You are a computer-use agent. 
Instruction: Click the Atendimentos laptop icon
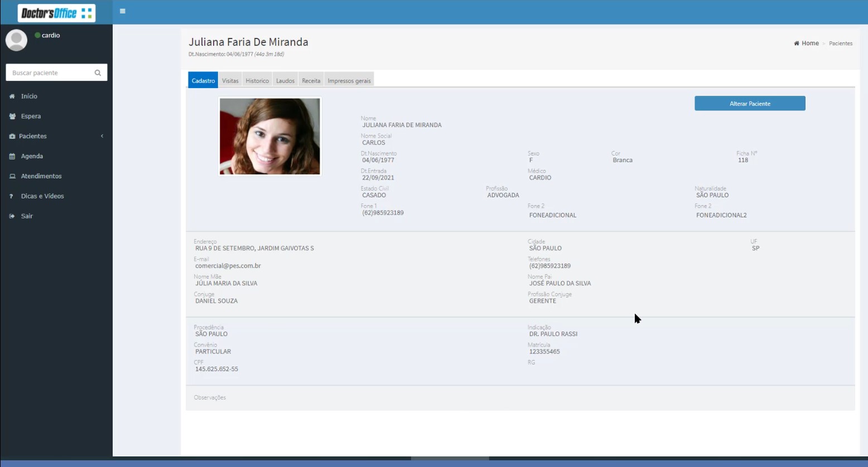pos(12,176)
